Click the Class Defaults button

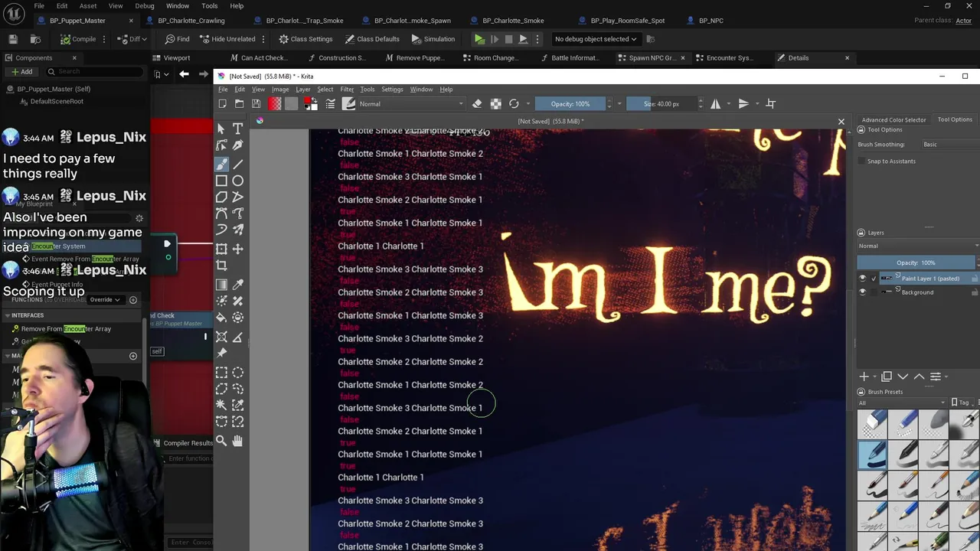(372, 39)
